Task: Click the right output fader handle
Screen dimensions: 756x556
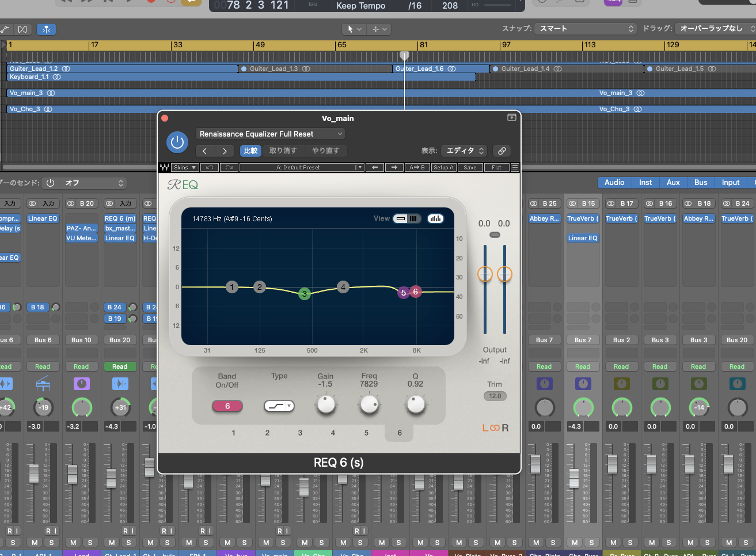Action: (x=504, y=274)
